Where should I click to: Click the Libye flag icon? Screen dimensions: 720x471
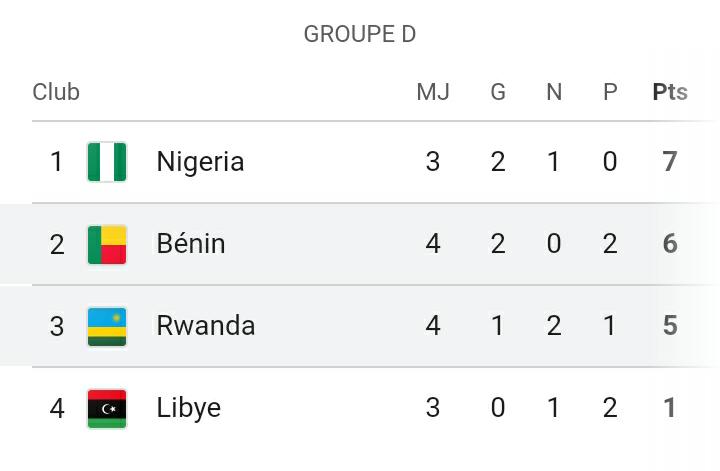point(107,408)
